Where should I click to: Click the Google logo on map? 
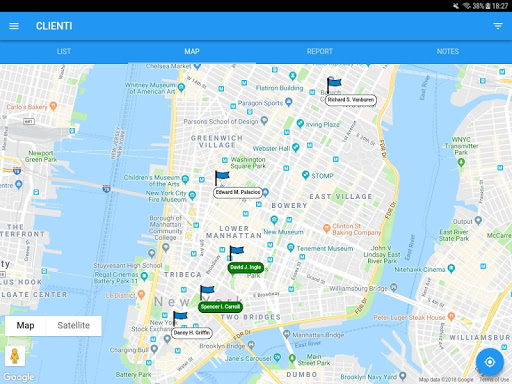(19, 377)
